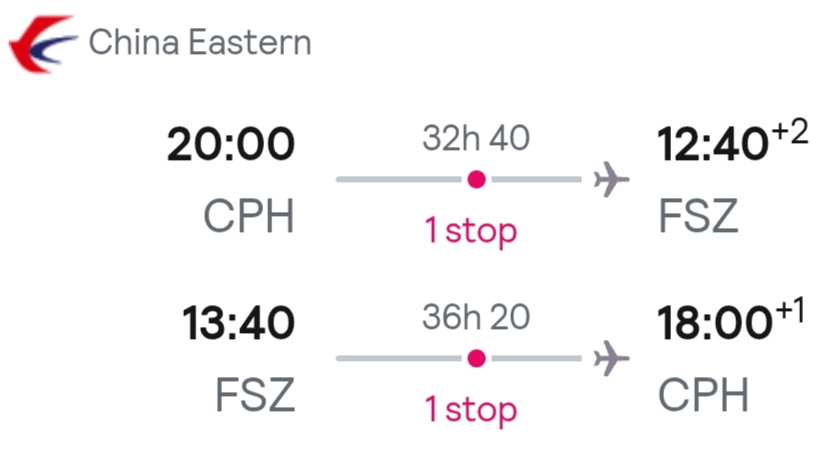Click the China Eastern airline name

click(x=200, y=42)
